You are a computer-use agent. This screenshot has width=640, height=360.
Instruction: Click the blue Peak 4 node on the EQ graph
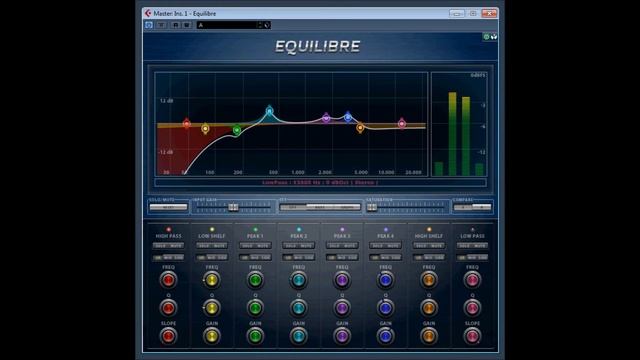(348, 117)
